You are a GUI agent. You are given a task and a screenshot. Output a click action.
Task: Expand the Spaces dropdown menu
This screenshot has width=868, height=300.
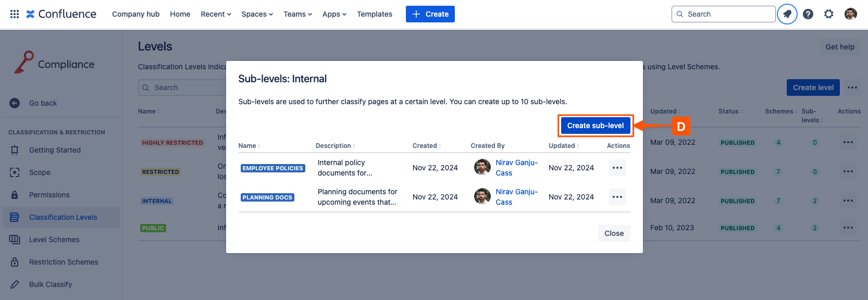coord(257,14)
